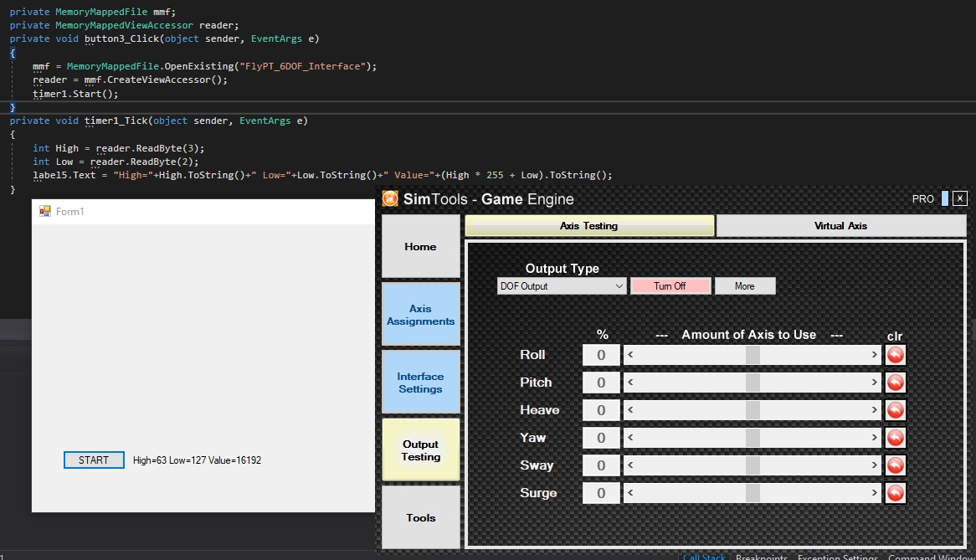Clear the Surge axis with red button
Image resolution: width=976 pixels, height=560 pixels.
pyautogui.click(x=895, y=493)
